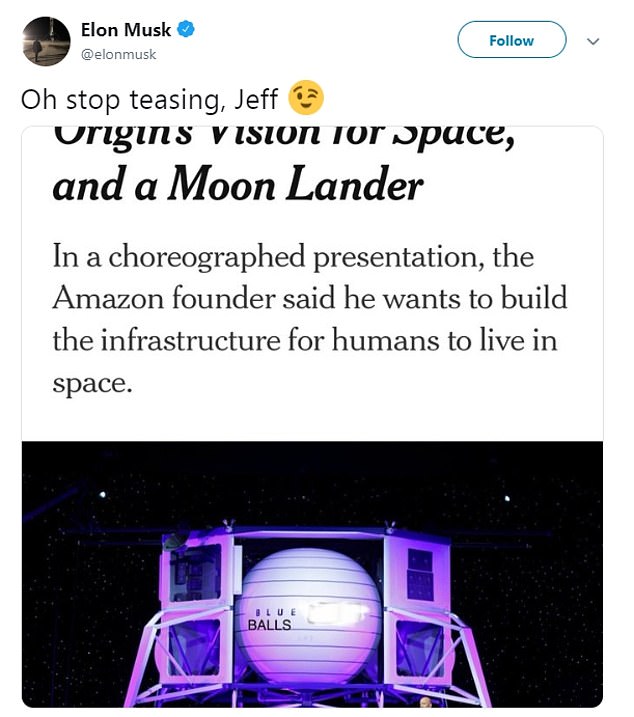634x717 pixels.
Task: Click the blue verified badge
Action: [186, 29]
